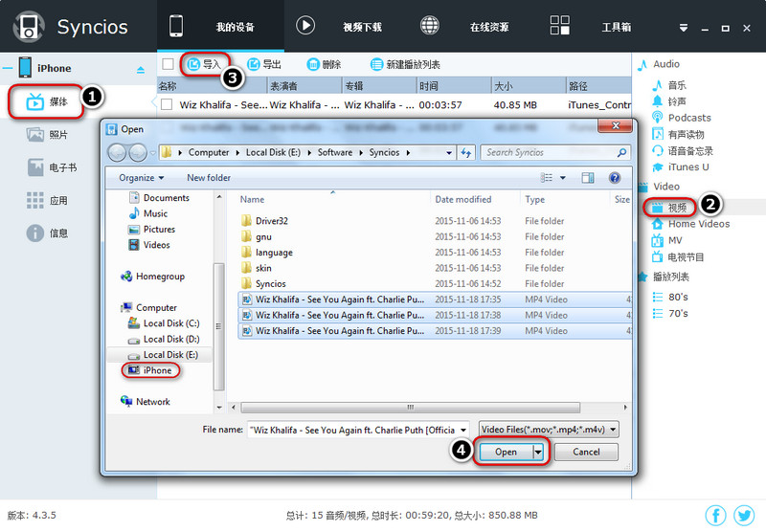Open the Syncios main menu dropdown arrow

pos(684,29)
